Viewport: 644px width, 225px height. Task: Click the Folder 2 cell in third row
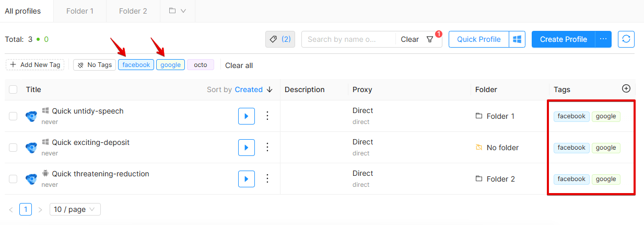pyautogui.click(x=495, y=179)
